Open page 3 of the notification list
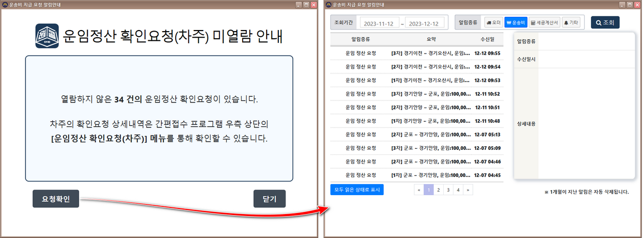Screen dimensions: 644x238 click(448, 190)
